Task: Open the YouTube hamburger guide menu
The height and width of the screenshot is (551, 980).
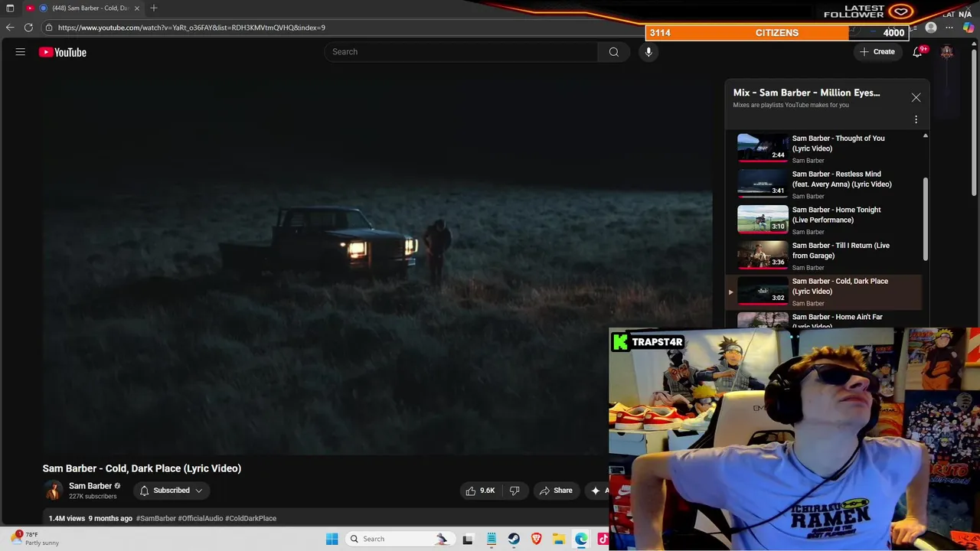Action: [21, 52]
